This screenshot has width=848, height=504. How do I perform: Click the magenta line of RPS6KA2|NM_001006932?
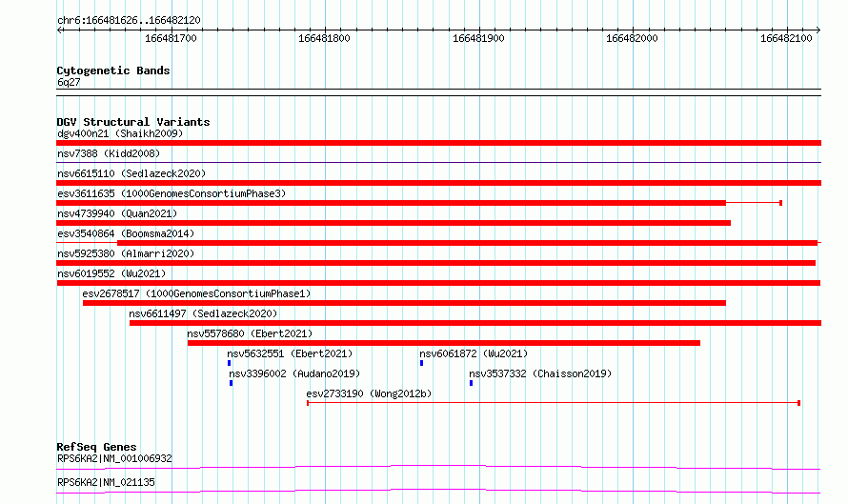[x=438, y=467]
